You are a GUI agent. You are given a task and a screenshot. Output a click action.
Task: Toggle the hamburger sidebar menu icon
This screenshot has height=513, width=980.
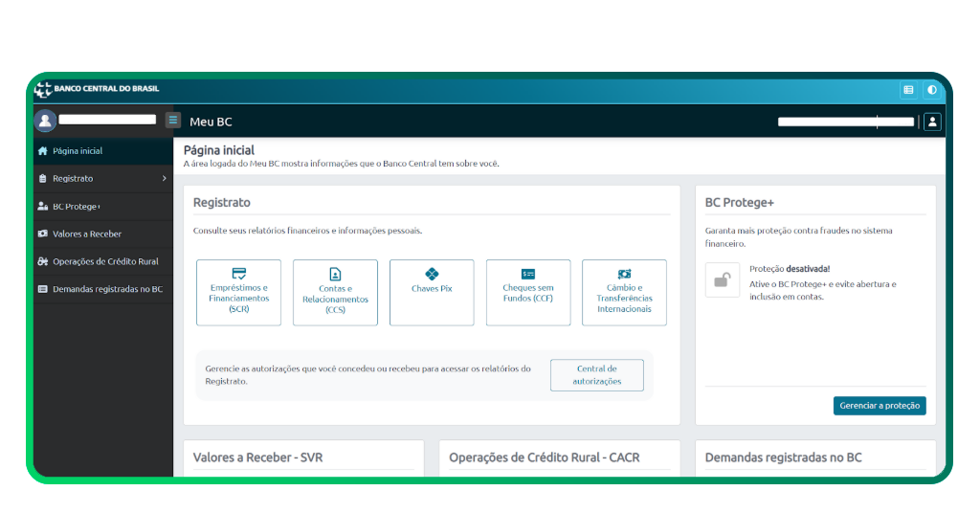click(x=173, y=121)
